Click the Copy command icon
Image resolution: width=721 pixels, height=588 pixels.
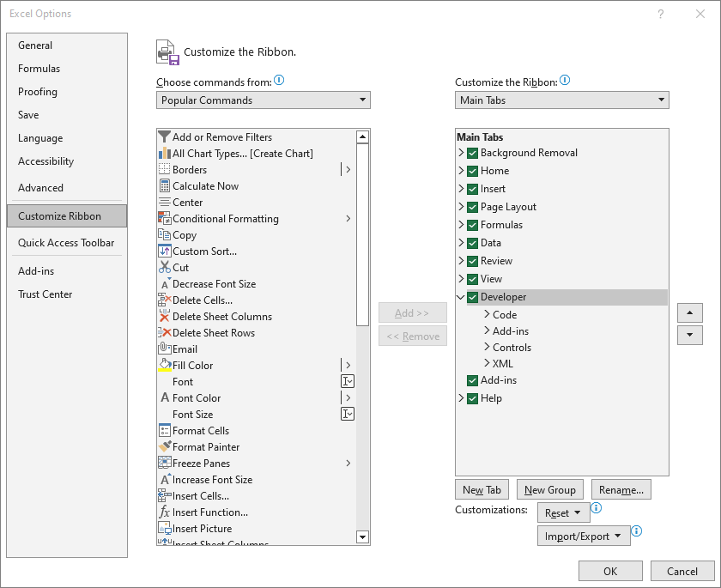[164, 234]
